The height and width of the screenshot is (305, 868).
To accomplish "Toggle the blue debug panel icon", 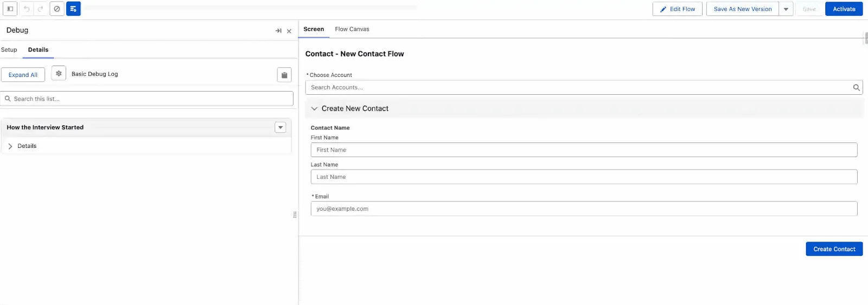I will [73, 9].
